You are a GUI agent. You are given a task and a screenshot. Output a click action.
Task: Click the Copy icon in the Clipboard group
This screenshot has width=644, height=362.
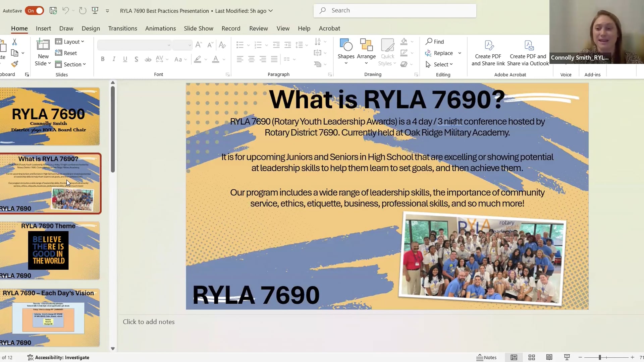[x=14, y=53]
